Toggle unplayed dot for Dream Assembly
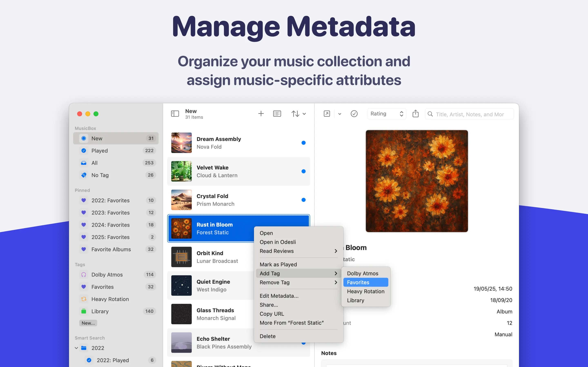The height and width of the screenshot is (367, 588). (303, 143)
